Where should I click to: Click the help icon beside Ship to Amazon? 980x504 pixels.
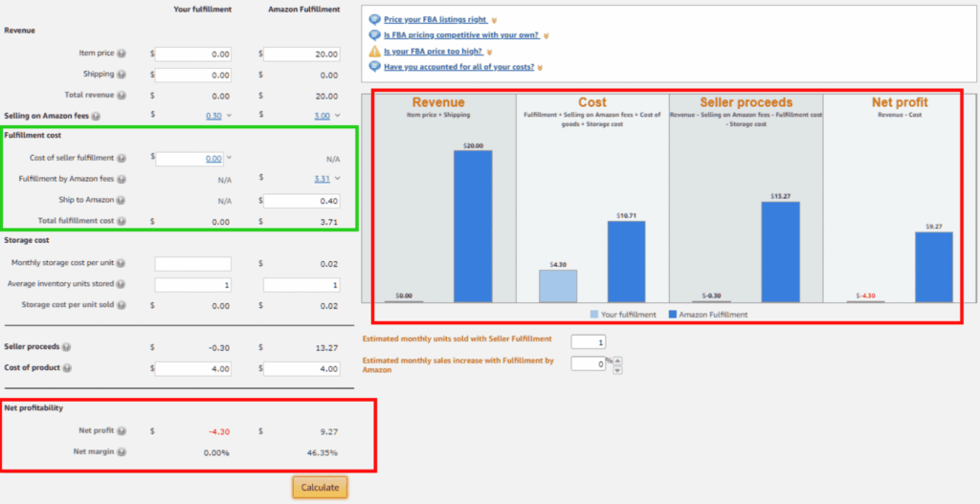pos(122,201)
